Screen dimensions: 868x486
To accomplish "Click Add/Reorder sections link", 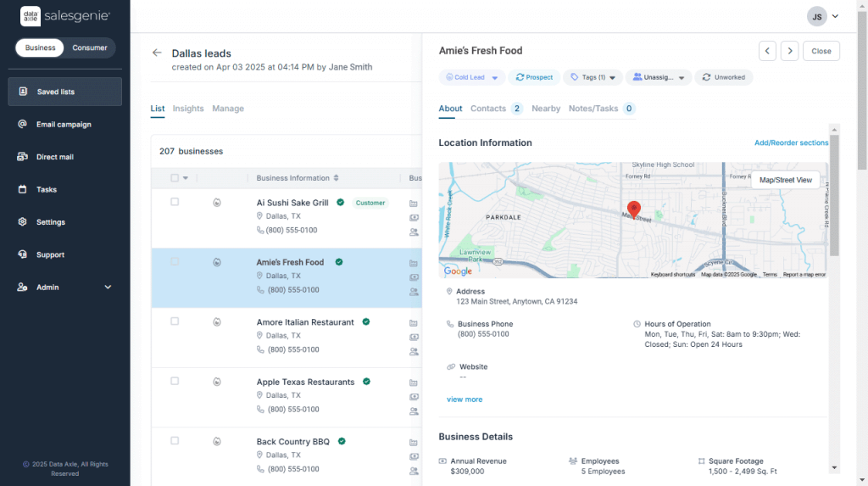I will (791, 143).
